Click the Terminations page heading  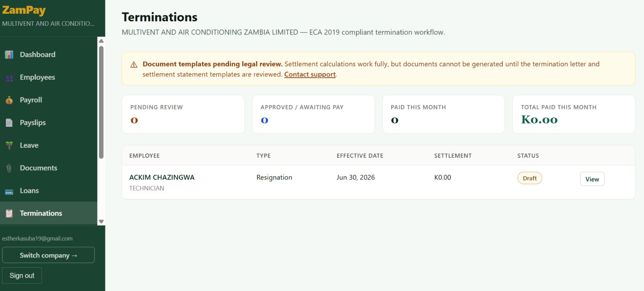coord(160,17)
